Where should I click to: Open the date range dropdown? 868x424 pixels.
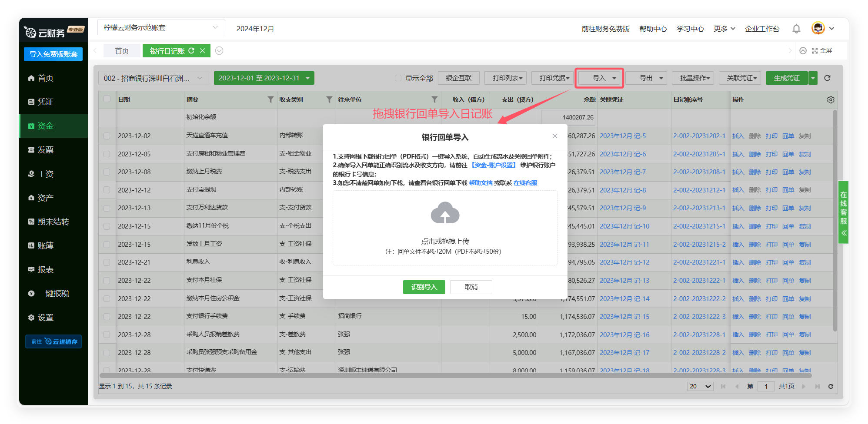(x=307, y=78)
